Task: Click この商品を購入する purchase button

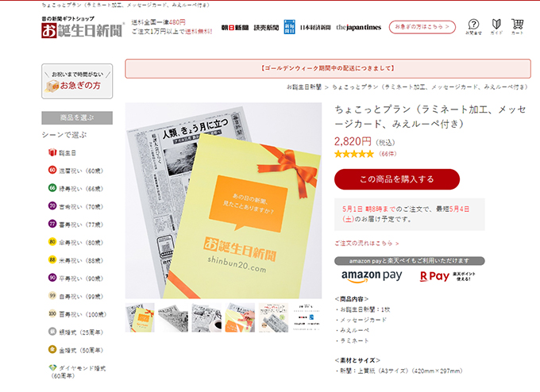Action: pyautogui.click(x=397, y=179)
